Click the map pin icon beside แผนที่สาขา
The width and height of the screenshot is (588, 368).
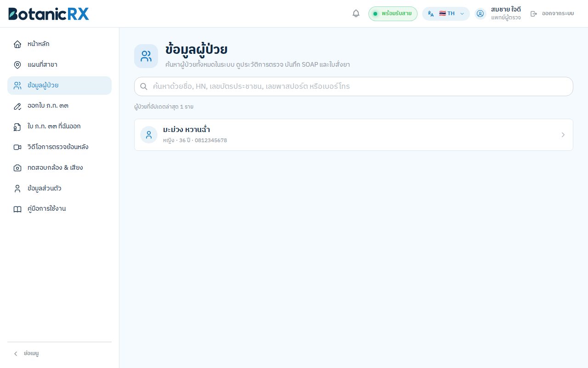pyautogui.click(x=17, y=65)
